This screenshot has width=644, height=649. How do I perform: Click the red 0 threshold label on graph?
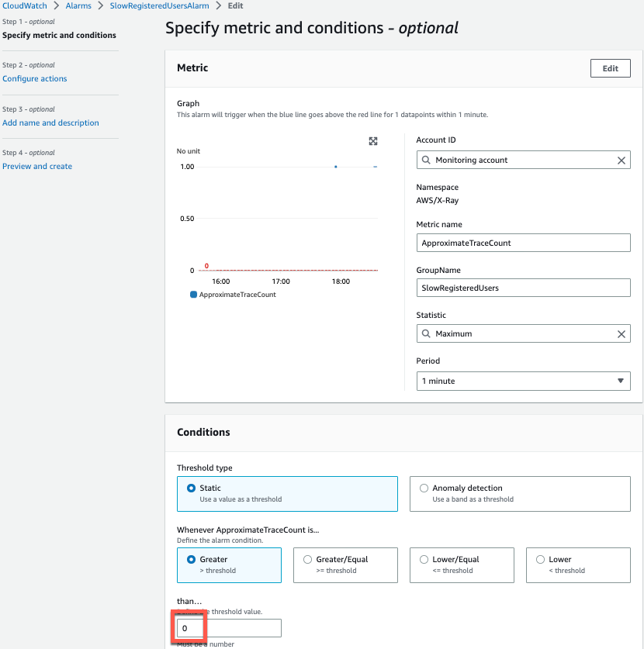tap(206, 266)
